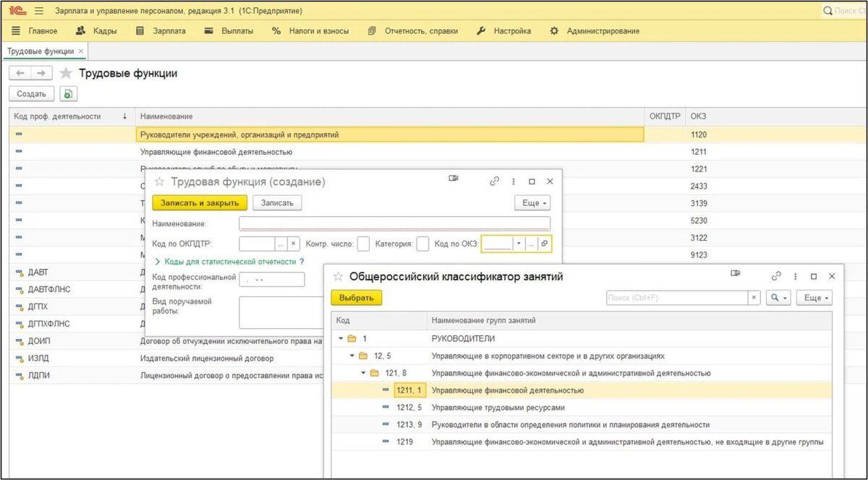868x480 pixels.
Task: Open the Настройка section
Action: pyautogui.click(x=504, y=31)
